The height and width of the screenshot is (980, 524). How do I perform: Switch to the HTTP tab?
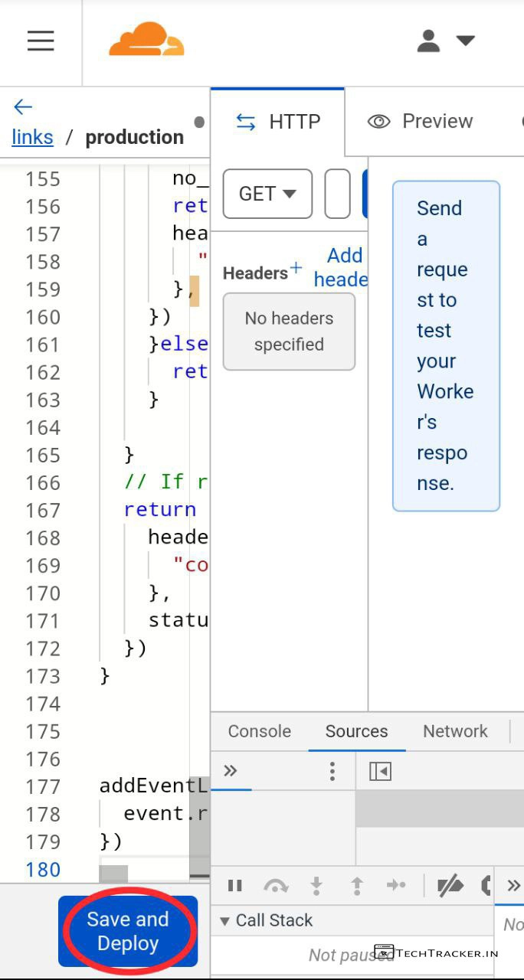277,122
